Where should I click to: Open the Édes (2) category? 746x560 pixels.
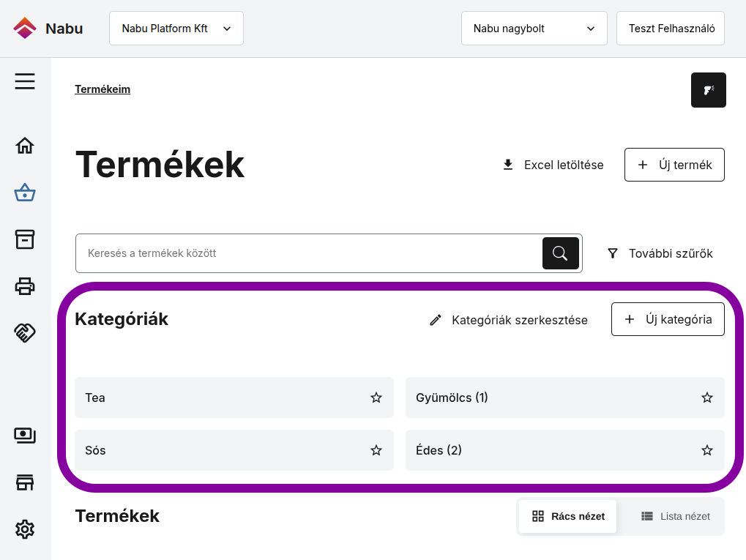[564, 450]
